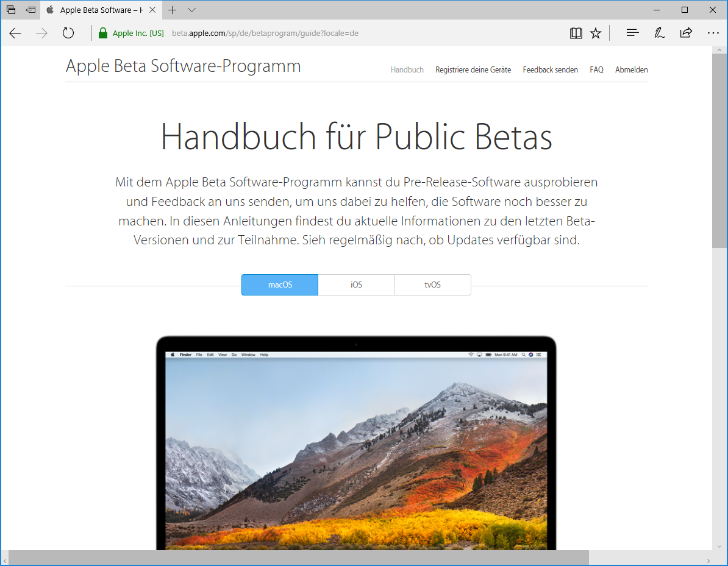The height and width of the screenshot is (566, 728).
Task: Open Registriere deine Geräte link
Action: tap(473, 70)
